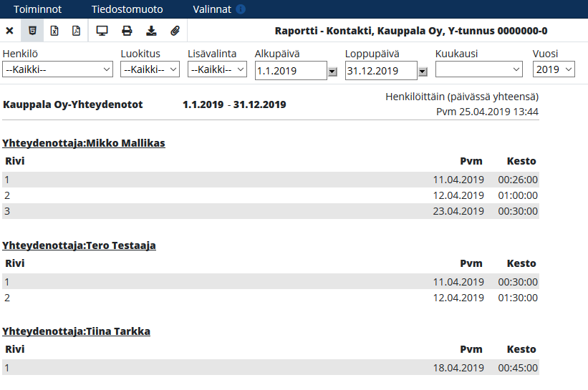The width and height of the screenshot is (588, 390).
Task: Click the Loppupäivä date field 31.12.2019
Action: coord(381,70)
